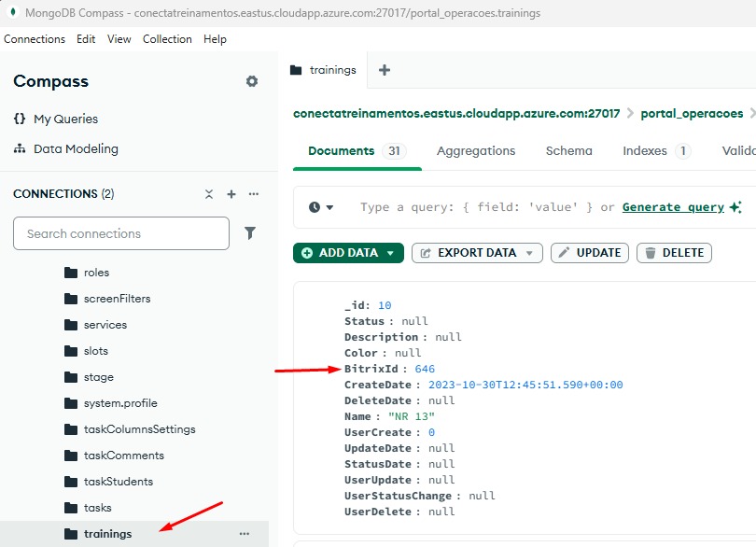This screenshot has width=756, height=547.
Task: Select the taskStudents collection in sidebar
Action: (x=118, y=482)
